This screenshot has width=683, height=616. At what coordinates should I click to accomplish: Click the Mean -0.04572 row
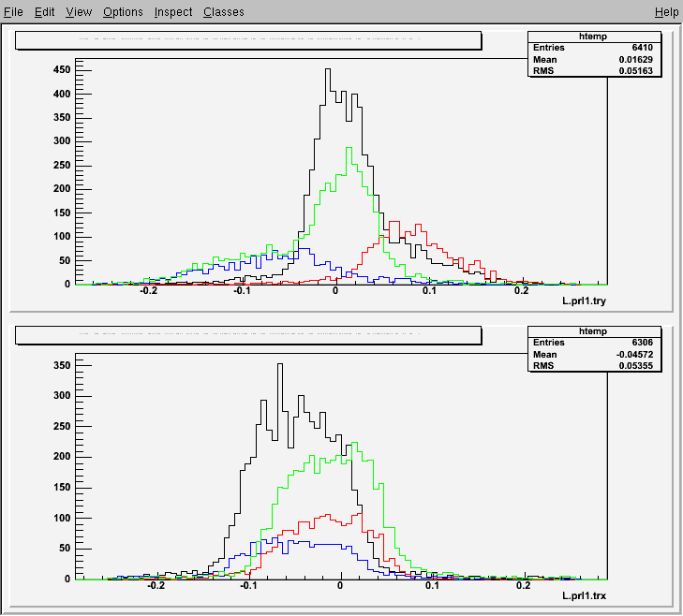click(x=594, y=355)
